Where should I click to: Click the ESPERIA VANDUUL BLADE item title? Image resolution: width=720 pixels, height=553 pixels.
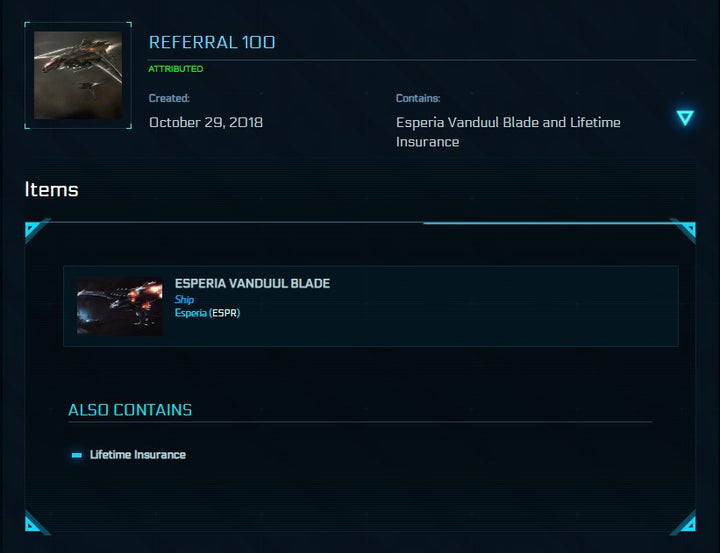252,283
